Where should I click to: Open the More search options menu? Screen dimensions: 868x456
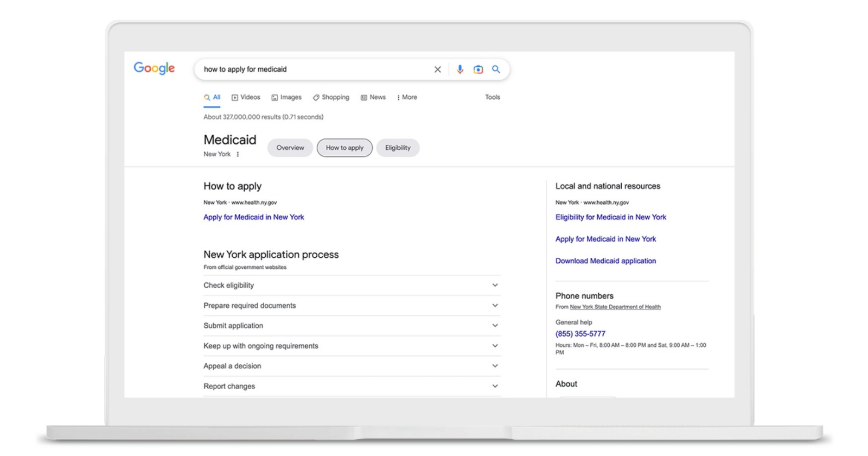(407, 97)
